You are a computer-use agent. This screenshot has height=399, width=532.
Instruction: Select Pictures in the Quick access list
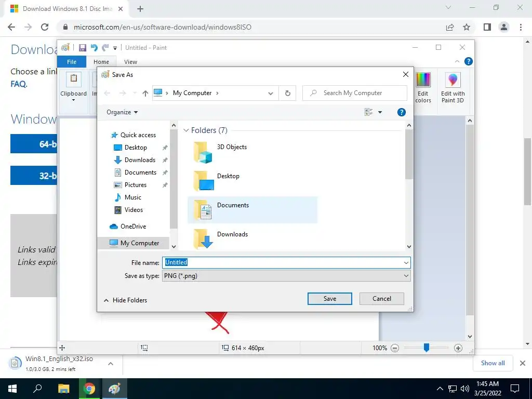click(x=136, y=185)
